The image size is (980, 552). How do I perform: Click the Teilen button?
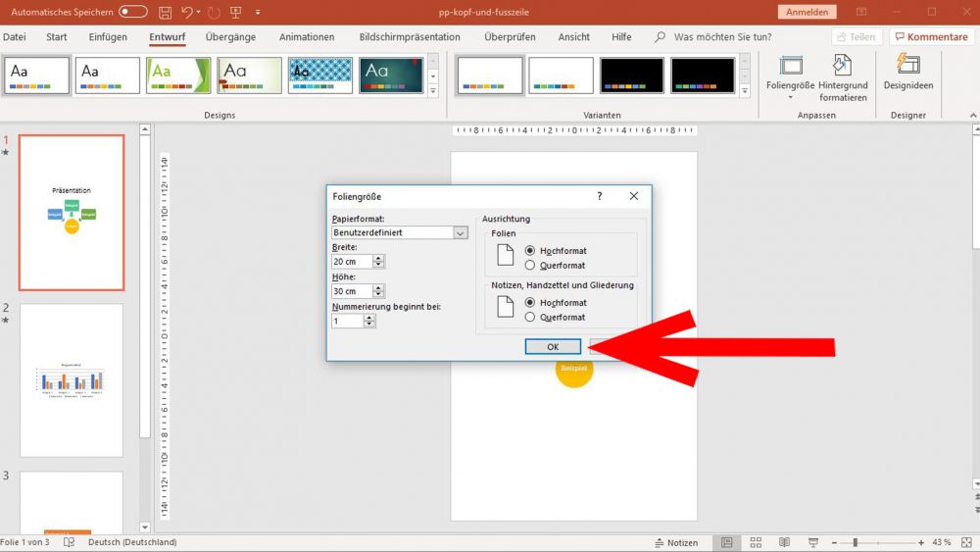857,37
